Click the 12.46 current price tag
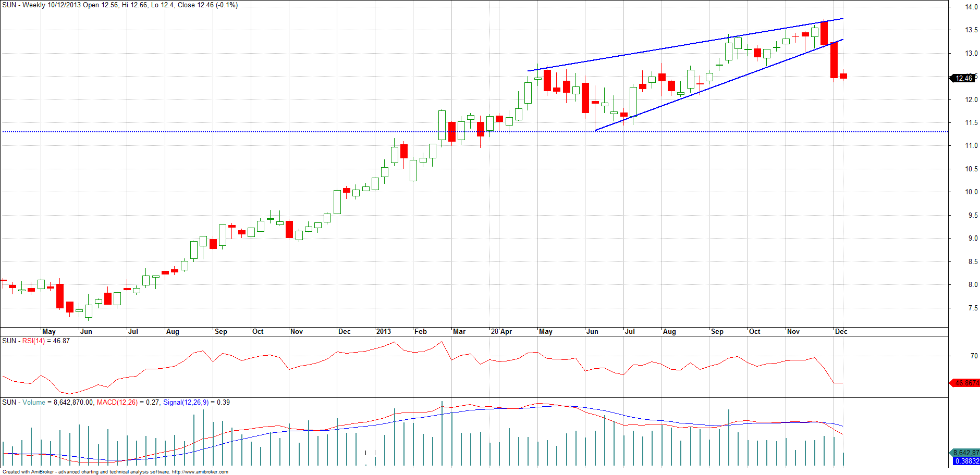The image size is (980, 475). (963, 78)
